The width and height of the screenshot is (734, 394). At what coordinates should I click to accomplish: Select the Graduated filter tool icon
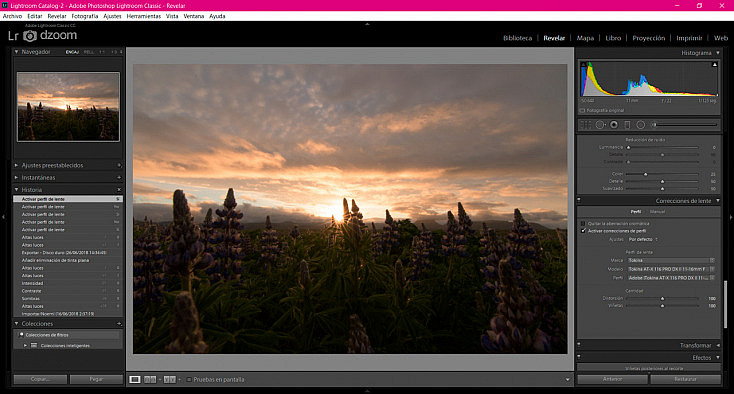click(x=627, y=125)
